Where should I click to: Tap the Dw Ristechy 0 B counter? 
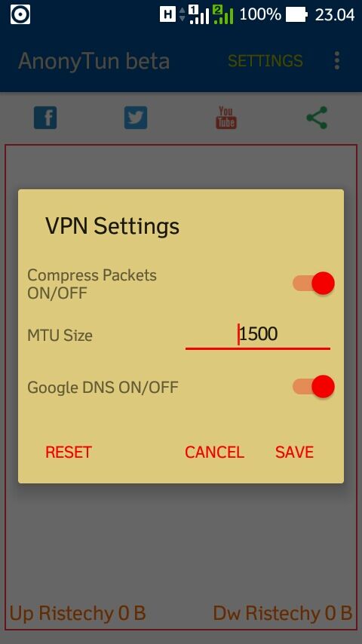click(x=282, y=613)
